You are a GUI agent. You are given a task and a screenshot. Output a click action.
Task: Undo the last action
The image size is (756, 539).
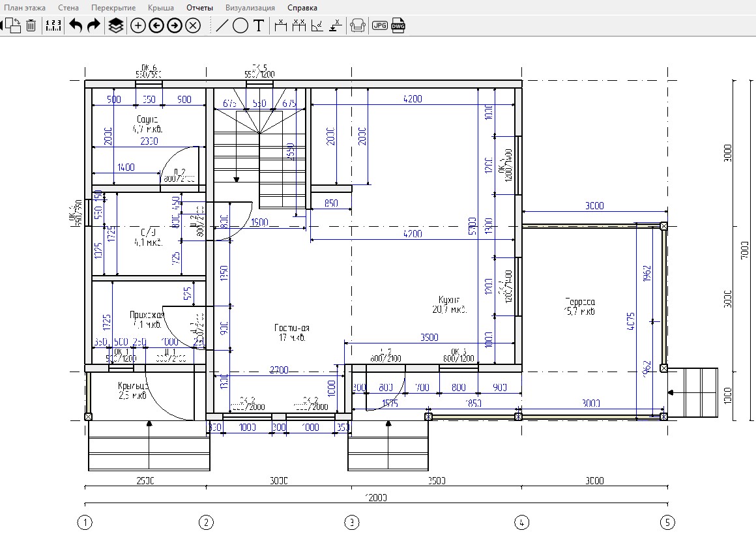coord(76,25)
